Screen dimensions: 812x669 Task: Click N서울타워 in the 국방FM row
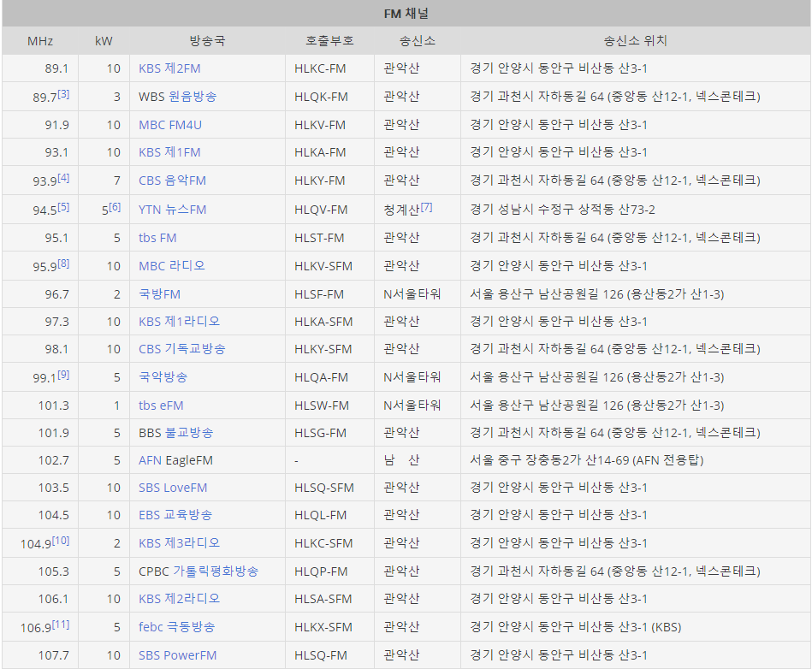(x=412, y=294)
